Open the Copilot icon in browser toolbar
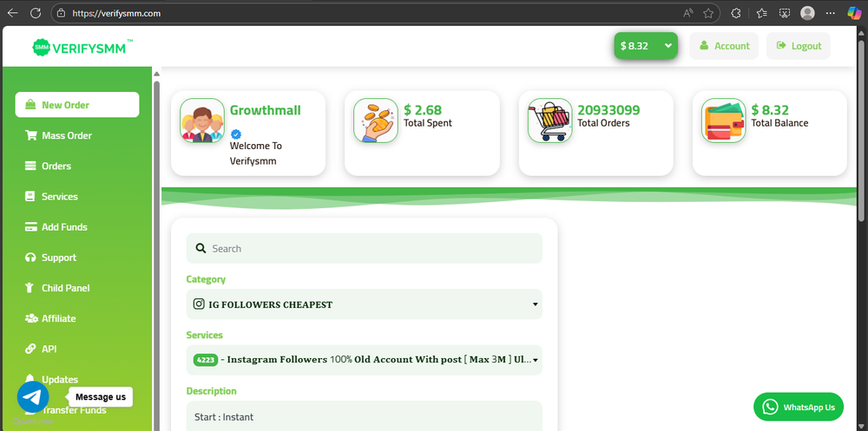This screenshot has width=868, height=431. pos(854,13)
